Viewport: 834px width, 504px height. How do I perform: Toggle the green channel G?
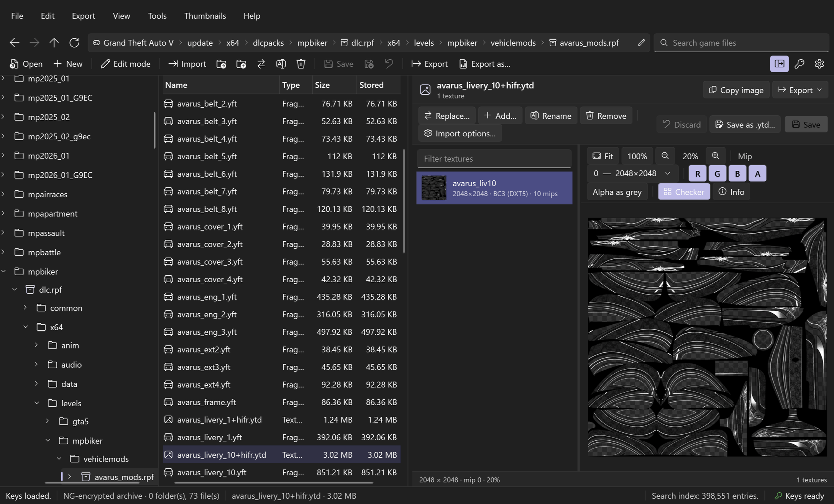[x=717, y=173]
